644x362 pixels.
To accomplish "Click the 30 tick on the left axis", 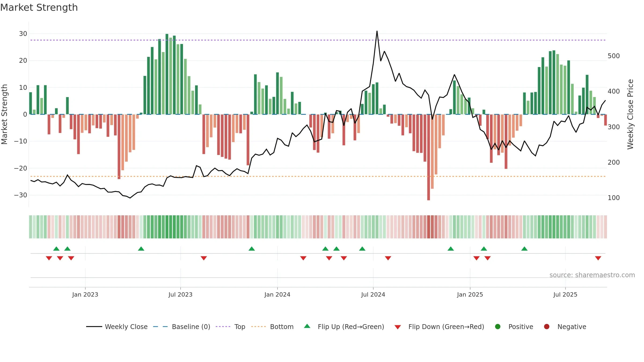I will [x=23, y=34].
